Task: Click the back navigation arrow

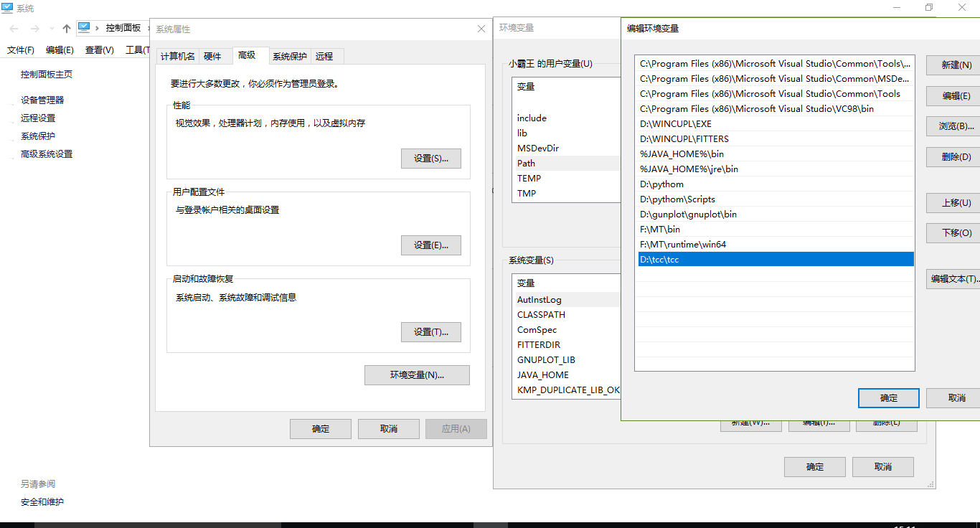Action: point(14,28)
